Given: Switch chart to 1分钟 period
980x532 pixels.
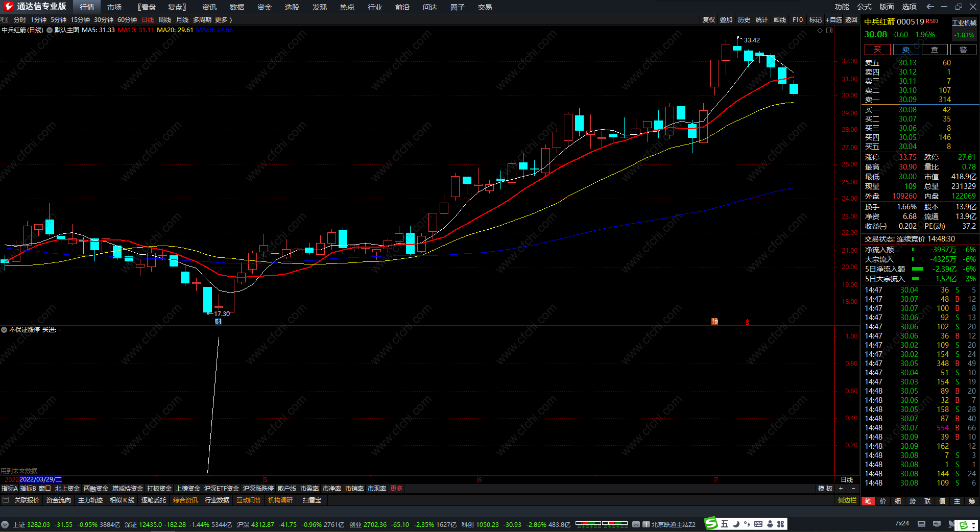Looking at the screenshot, I should pyautogui.click(x=39, y=20).
